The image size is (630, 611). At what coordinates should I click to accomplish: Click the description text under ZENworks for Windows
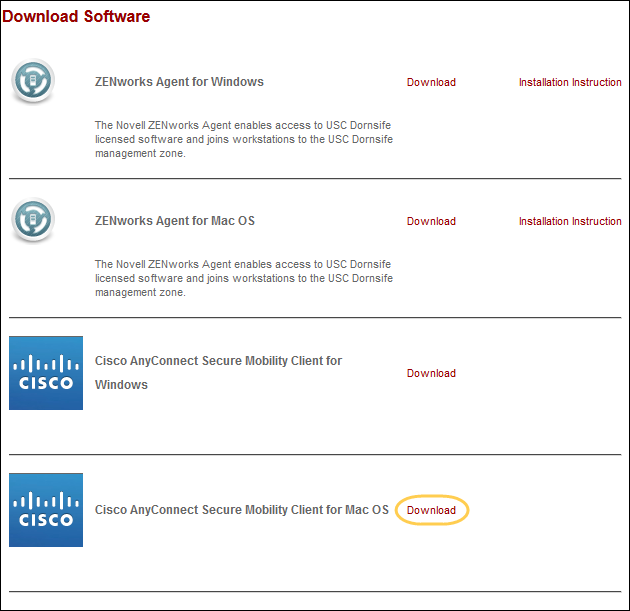(x=243, y=139)
